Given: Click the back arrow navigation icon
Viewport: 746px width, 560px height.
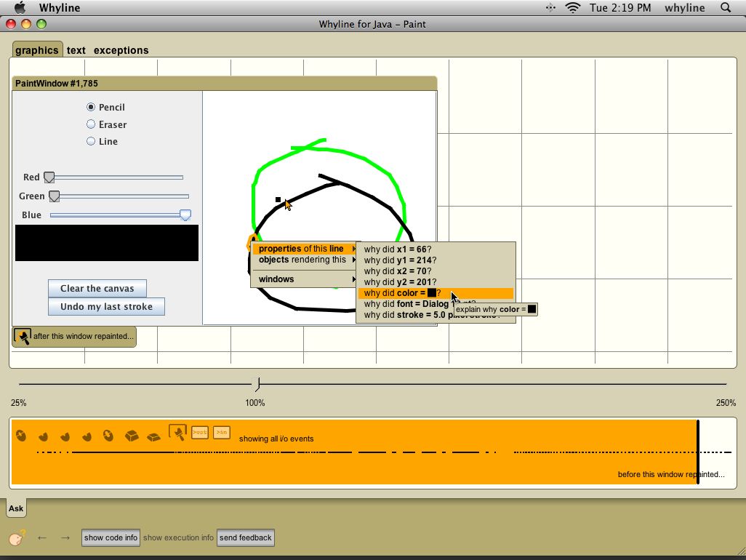Looking at the screenshot, I should tap(42, 537).
